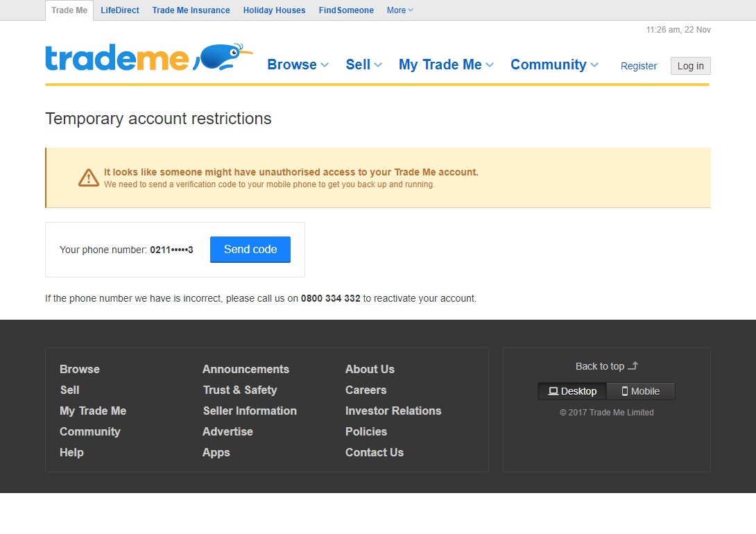Switch to Desktop site view
Viewport: 756px width, 534px height.
(572, 391)
